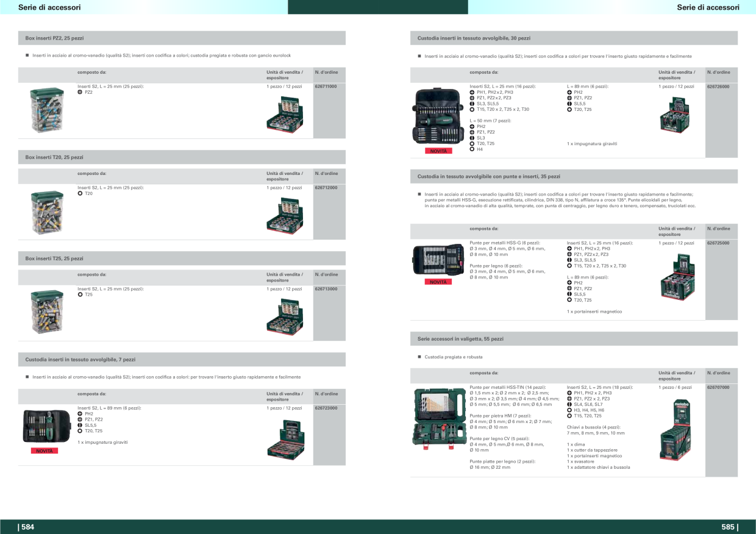The height and width of the screenshot is (534, 756).
Task: Click the 30 pezzi roll-up pouch product image
Action: [438, 117]
